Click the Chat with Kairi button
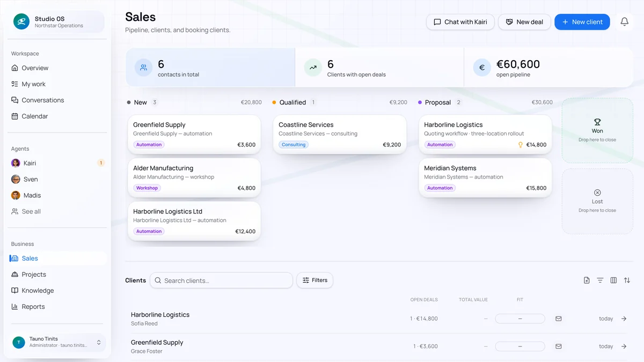644x362 pixels. (x=460, y=22)
